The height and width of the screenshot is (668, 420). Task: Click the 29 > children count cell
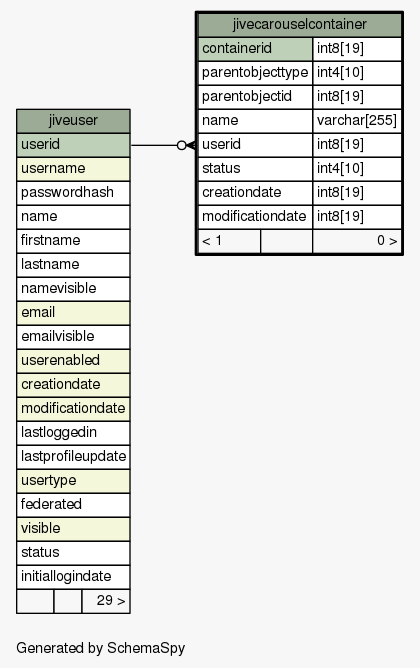[106, 601]
